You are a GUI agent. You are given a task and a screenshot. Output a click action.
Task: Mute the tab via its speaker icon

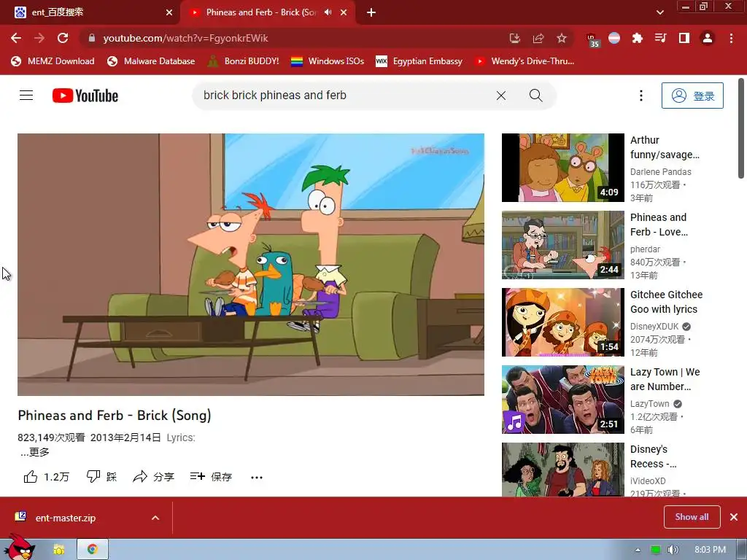point(328,12)
